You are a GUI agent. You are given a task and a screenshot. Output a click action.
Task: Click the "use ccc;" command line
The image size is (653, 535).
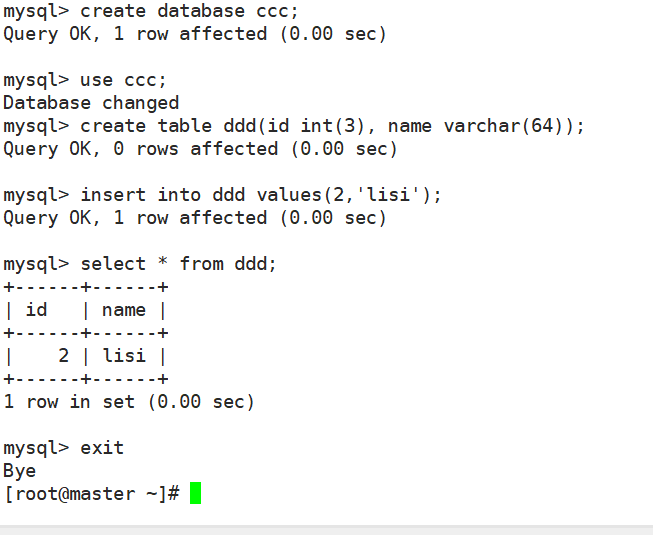[x=124, y=80]
